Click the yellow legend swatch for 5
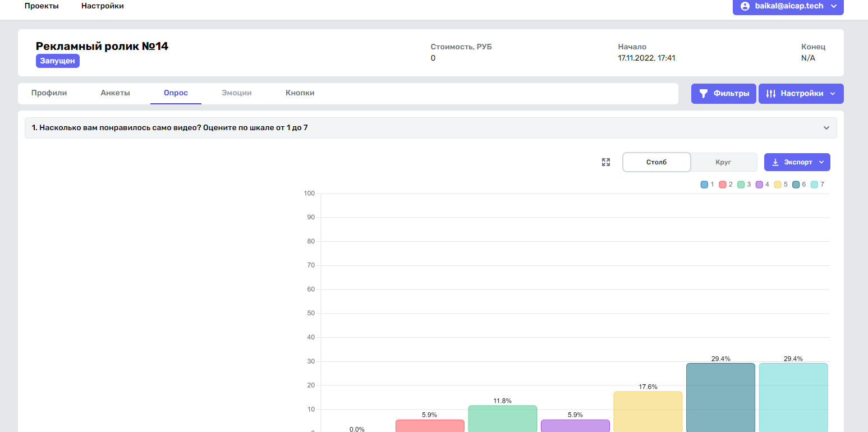 778,185
